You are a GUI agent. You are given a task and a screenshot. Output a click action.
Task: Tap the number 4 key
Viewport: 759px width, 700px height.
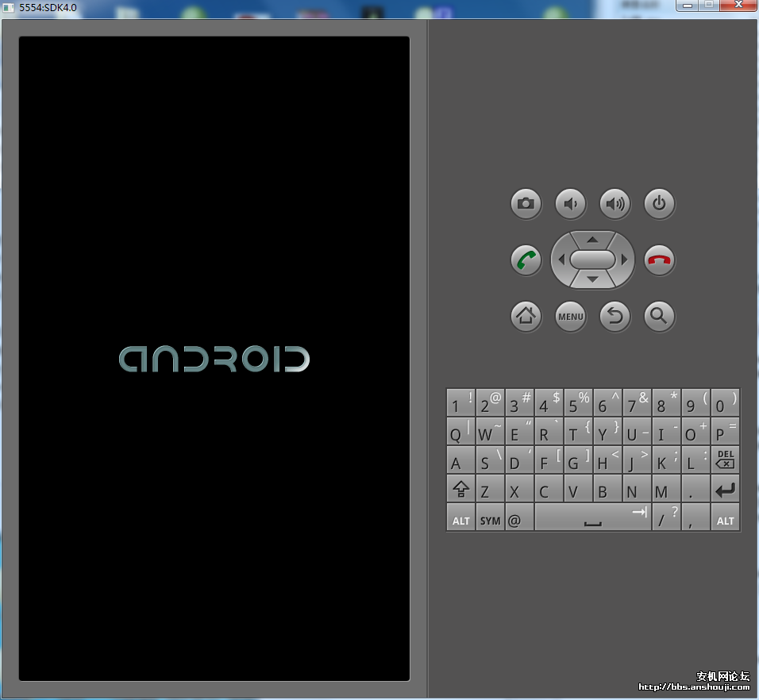click(549, 402)
